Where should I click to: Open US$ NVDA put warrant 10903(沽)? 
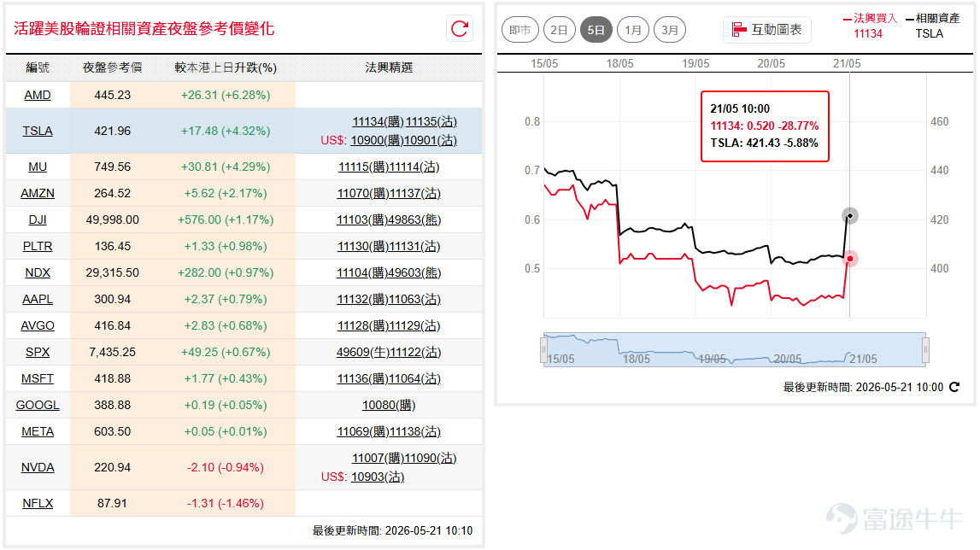pos(378,477)
